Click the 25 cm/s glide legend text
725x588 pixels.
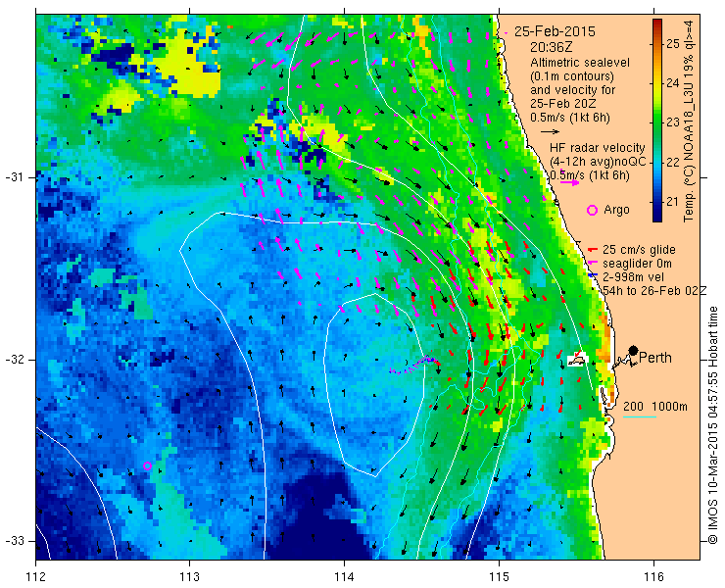[639, 250]
